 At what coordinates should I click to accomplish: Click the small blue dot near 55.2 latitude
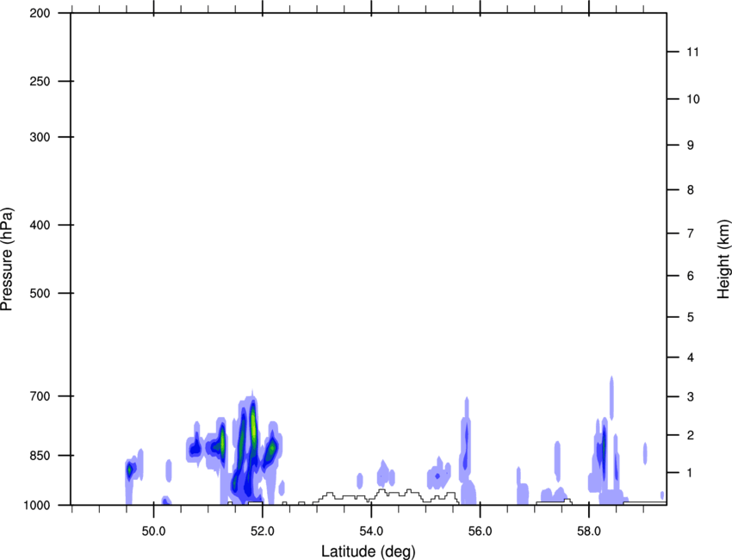(x=437, y=476)
